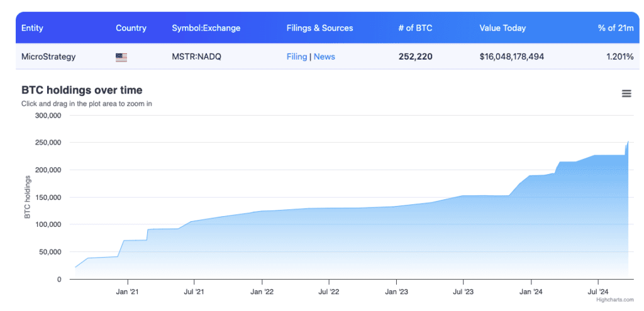Select the MSTR:NADQ ticker cell
Viewport: 644px width, 311px height.
[x=196, y=57]
